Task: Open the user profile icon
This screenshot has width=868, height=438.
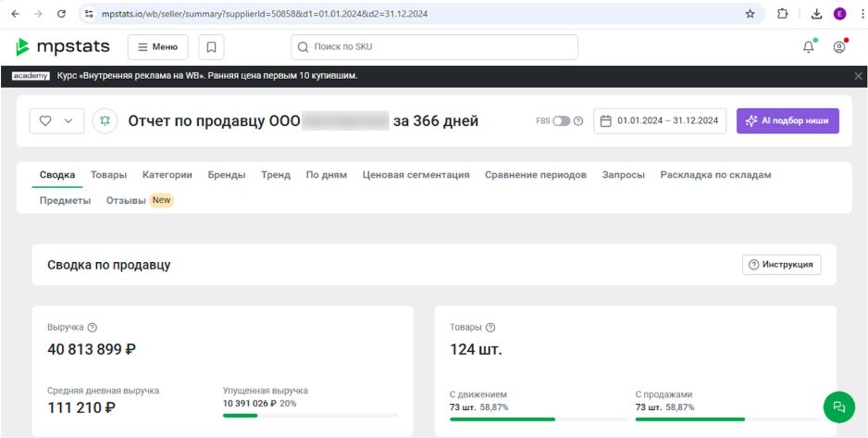Action: point(839,47)
